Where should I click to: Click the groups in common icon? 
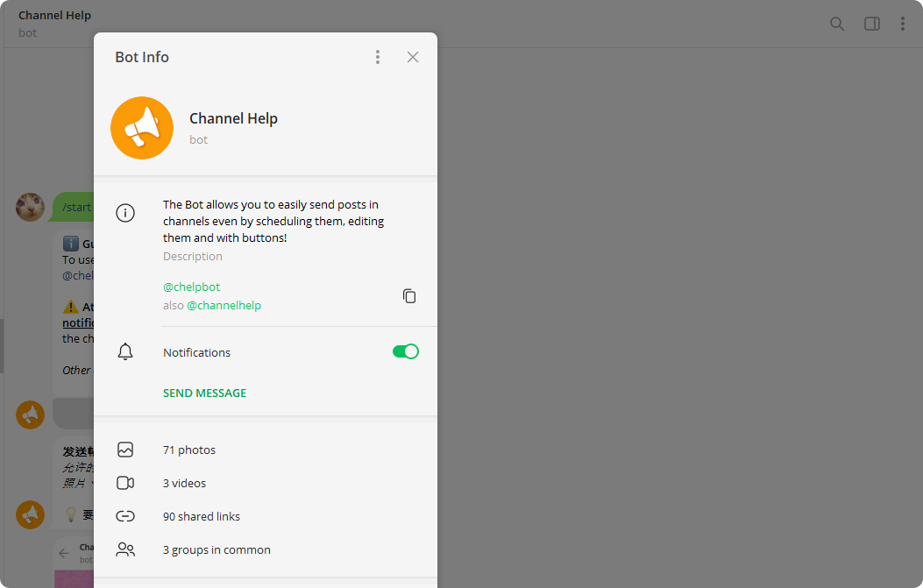(125, 549)
